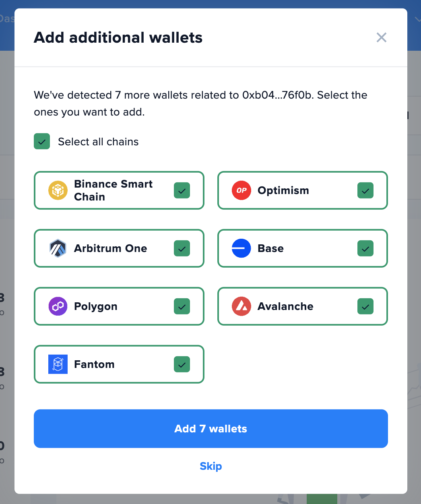Deselect the Optimism wallet checkbox
421x504 pixels.
pos(365,190)
